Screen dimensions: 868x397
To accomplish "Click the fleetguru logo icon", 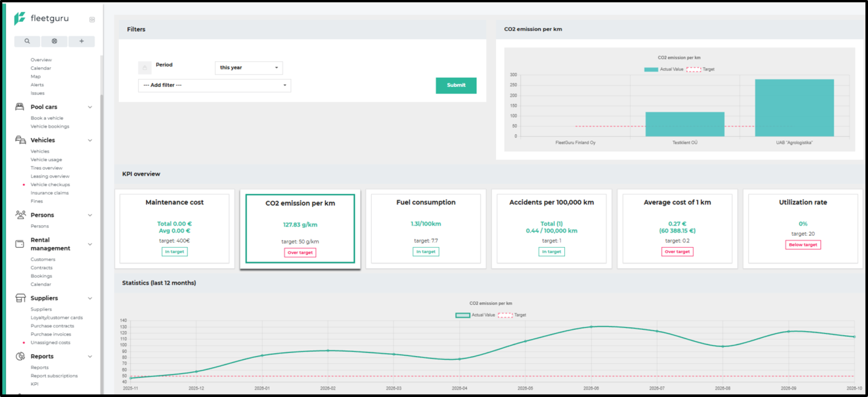I will pos(19,19).
